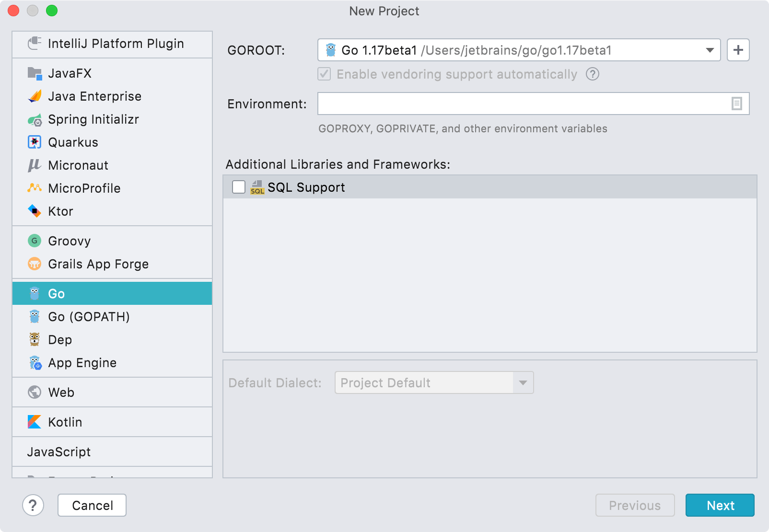The height and width of the screenshot is (532, 769).
Task: Select Go (GOPATH) project type
Action: coord(89,316)
